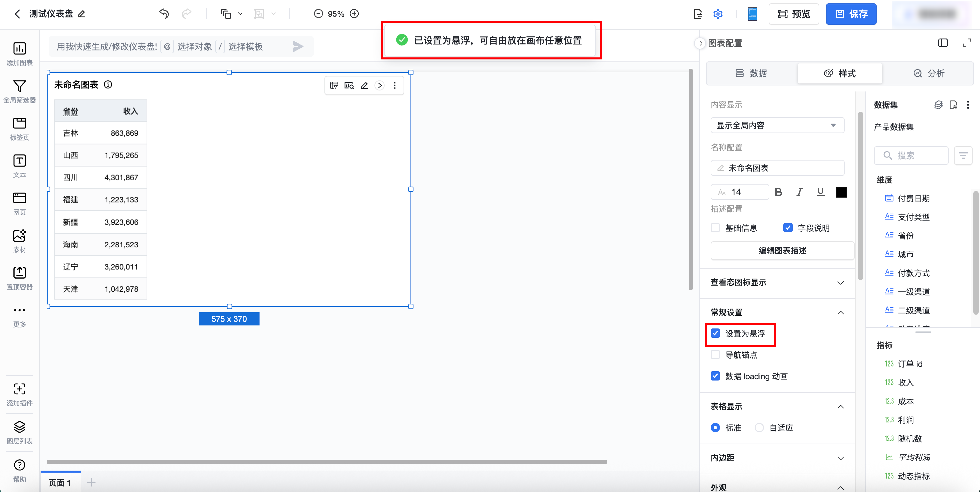
Task: Select the 自适应 radio option
Action: 759,428
